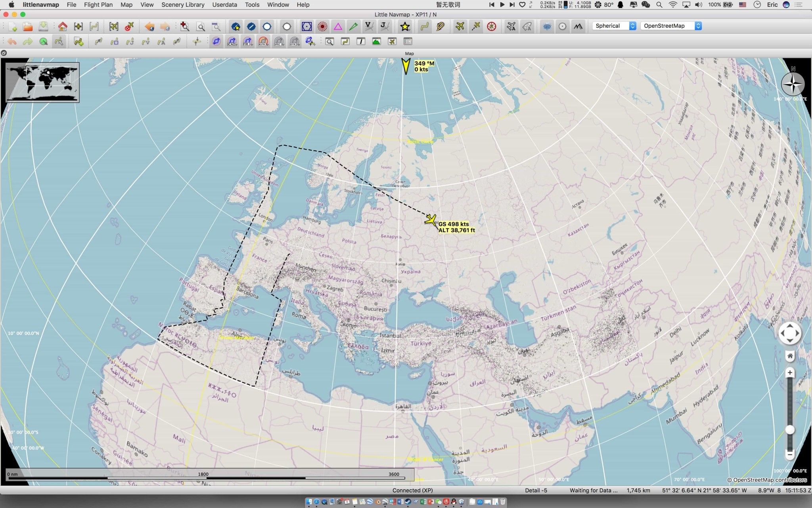
Task: Go back in map position history
Action: (x=149, y=27)
